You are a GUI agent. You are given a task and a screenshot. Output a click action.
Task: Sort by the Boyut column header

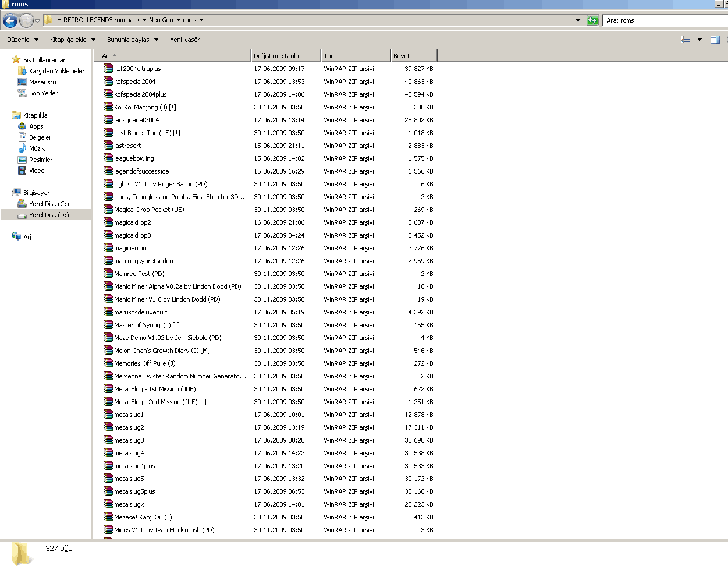pos(414,56)
